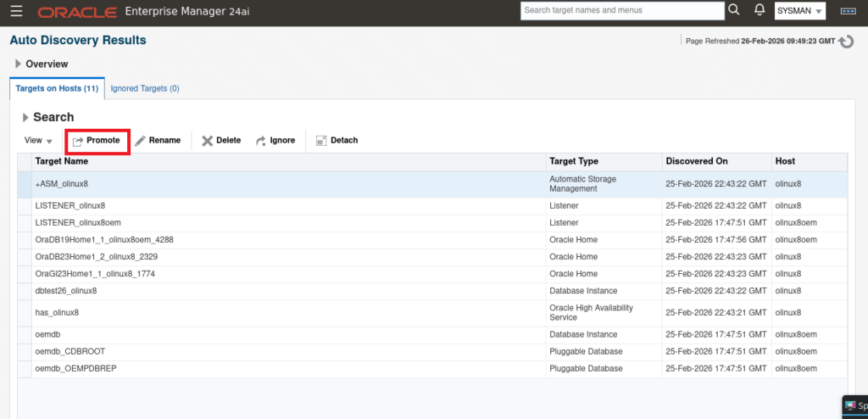The image size is (868, 419).
Task: Delete the selected target
Action: coord(221,140)
